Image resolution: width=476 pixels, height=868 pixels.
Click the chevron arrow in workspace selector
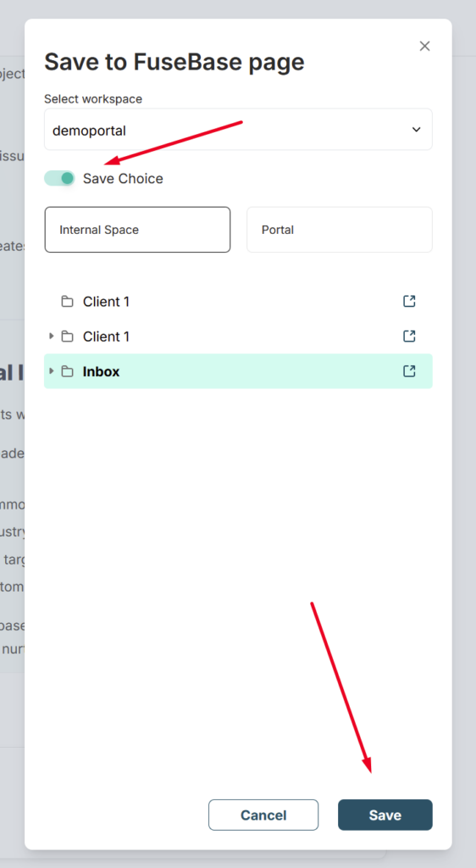pyautogui.click(x=417, y=130)
